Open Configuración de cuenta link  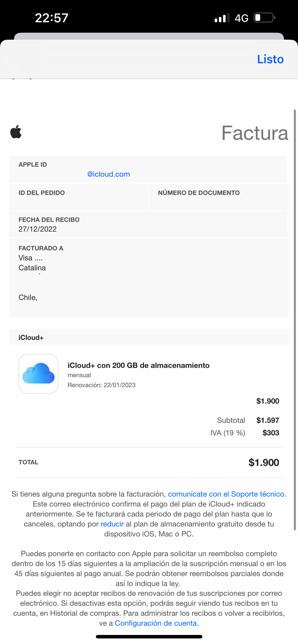(156, 623)
